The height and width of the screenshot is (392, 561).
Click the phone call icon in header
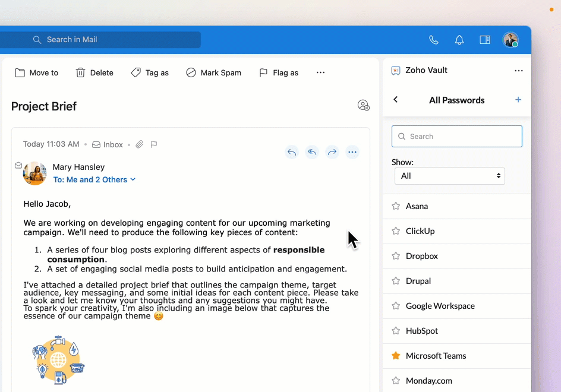(434, 40)
